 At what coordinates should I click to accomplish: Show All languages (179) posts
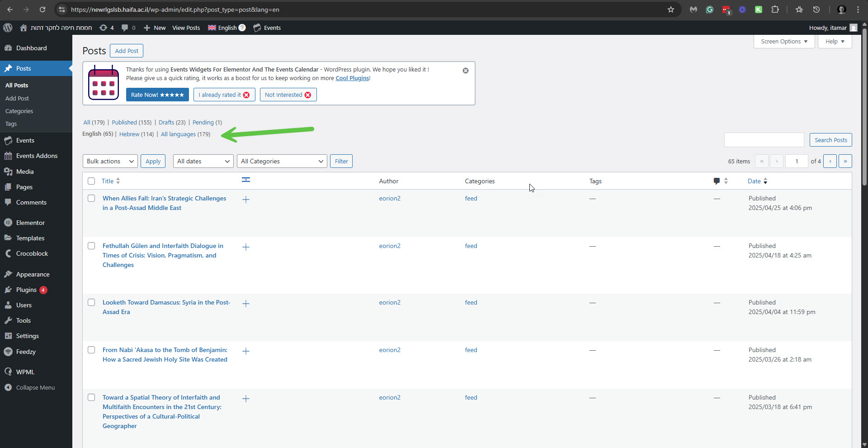pyautogui.click(x=185, y=134)
